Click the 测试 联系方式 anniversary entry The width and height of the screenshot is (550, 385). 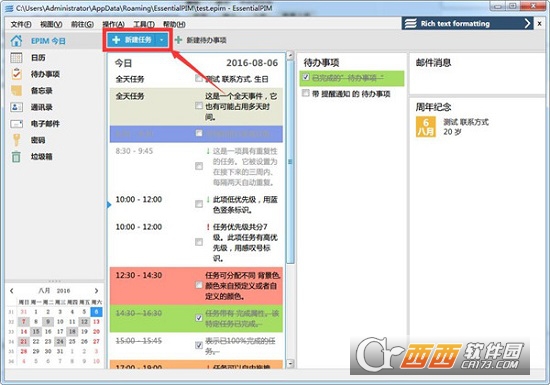(466, 122)
